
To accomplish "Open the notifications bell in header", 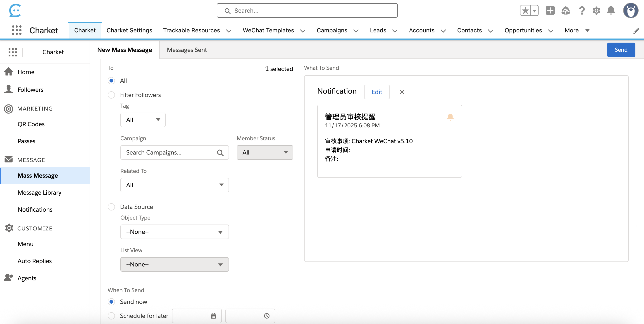I will tap(611, 10).
